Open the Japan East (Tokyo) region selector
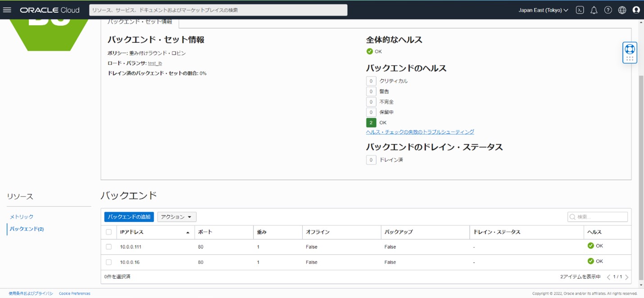Viewport: 644px width, 298px height. (543, 10)
